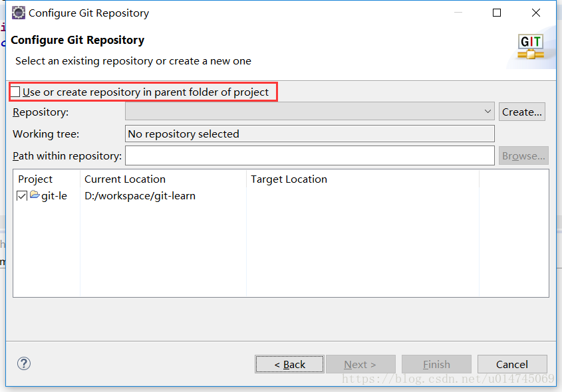562x392 pixels.
Task: Go to the previous page with Back
Action: (289, 364)
